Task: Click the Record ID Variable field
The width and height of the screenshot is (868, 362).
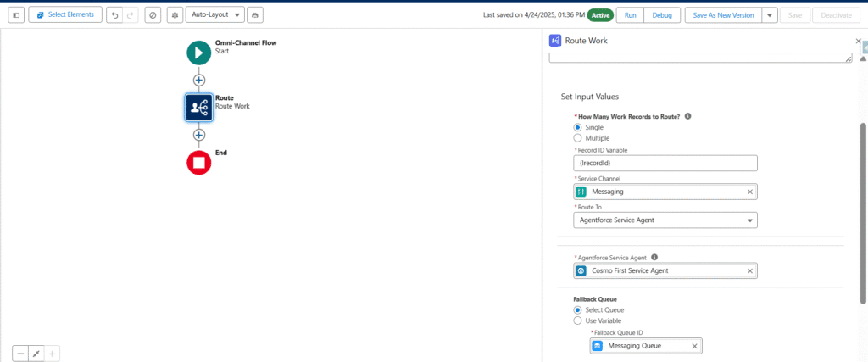Action: tap(665, 164)
